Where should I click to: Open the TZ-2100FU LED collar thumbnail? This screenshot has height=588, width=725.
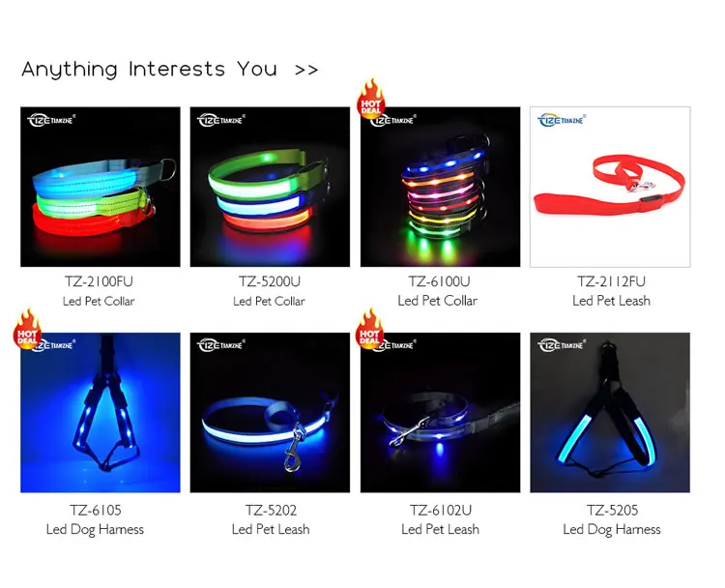pos(101,187)
